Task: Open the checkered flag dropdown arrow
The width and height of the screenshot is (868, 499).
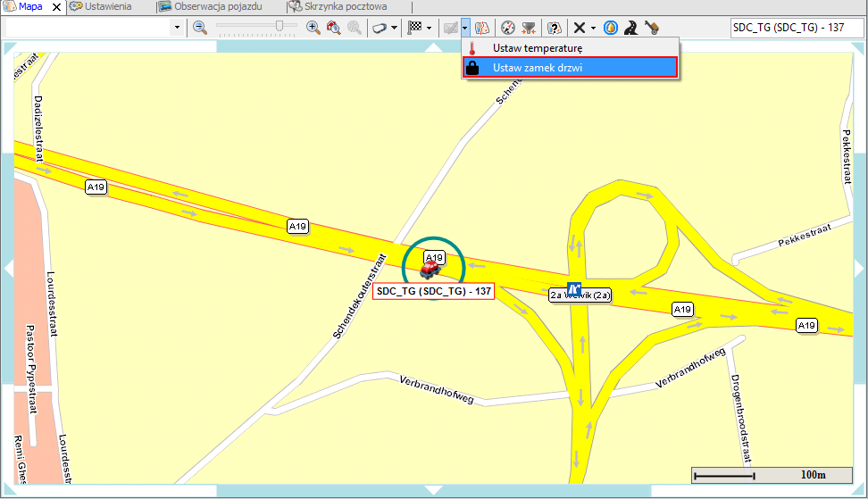Action: pos(430,28)
